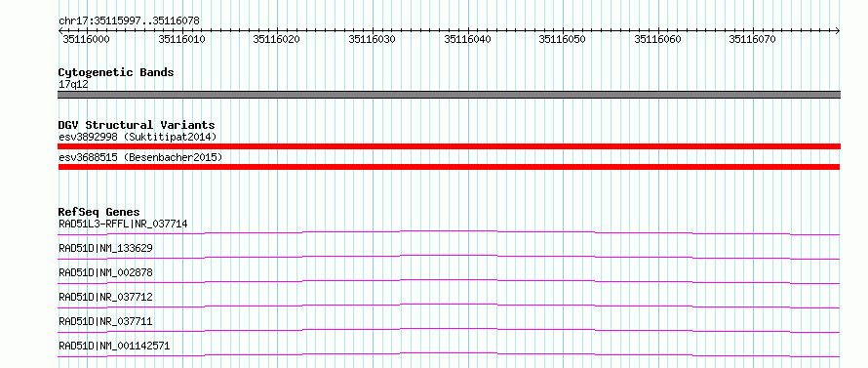Click the RefSeq Genes track title

[x=99, y=212]
